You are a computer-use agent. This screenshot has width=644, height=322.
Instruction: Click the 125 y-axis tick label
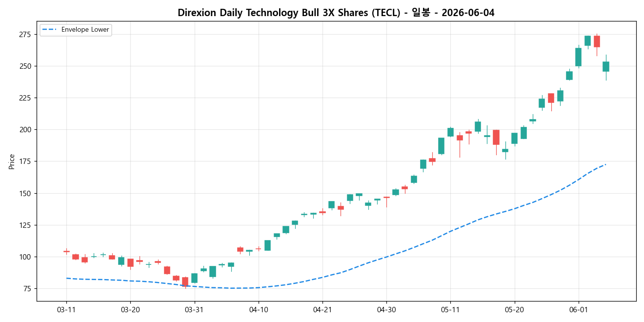[25, 225]
